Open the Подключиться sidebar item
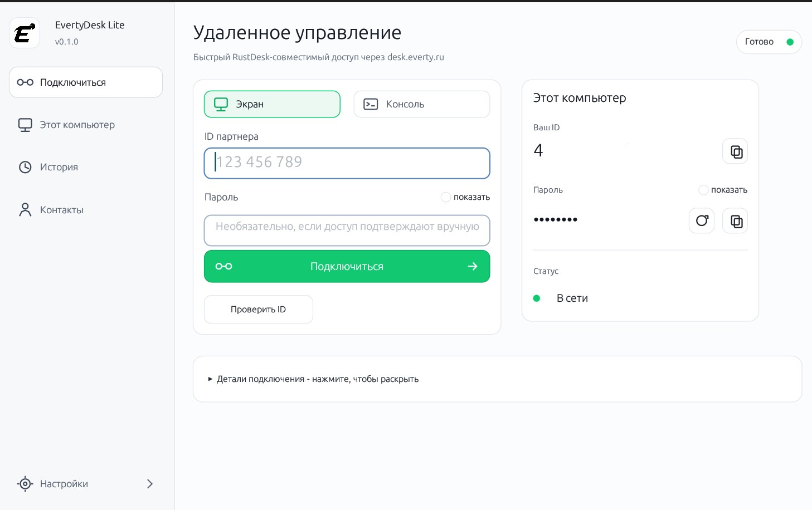The width and height of the screenshot is (812, 510). click(86, 82)
